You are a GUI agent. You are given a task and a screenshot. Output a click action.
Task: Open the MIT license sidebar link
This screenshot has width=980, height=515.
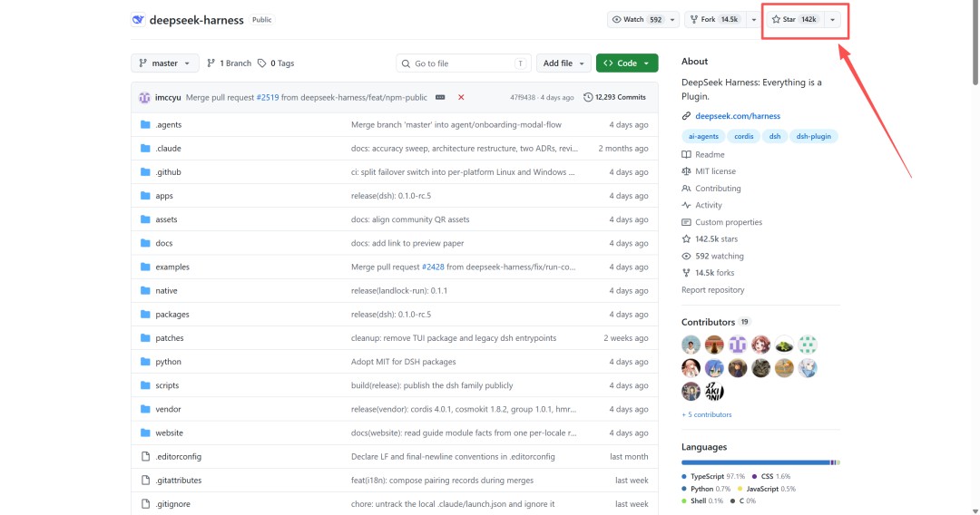(715, 171)
